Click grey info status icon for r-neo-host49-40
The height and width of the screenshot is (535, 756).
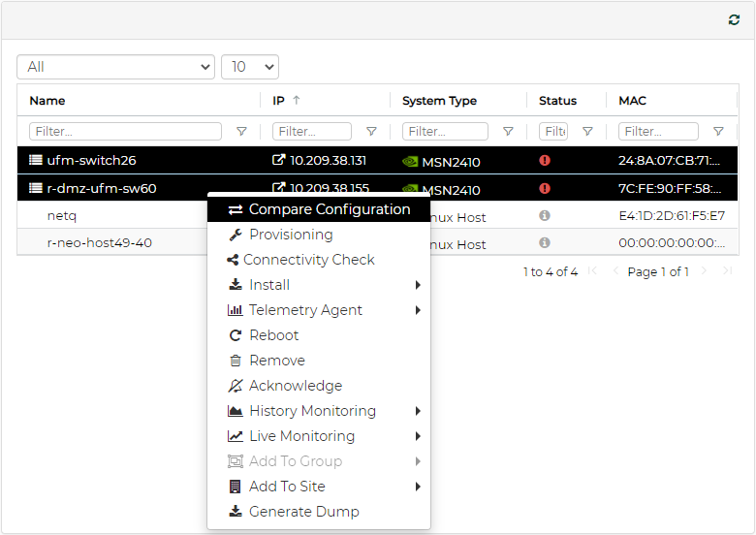(x=545, y=242)
